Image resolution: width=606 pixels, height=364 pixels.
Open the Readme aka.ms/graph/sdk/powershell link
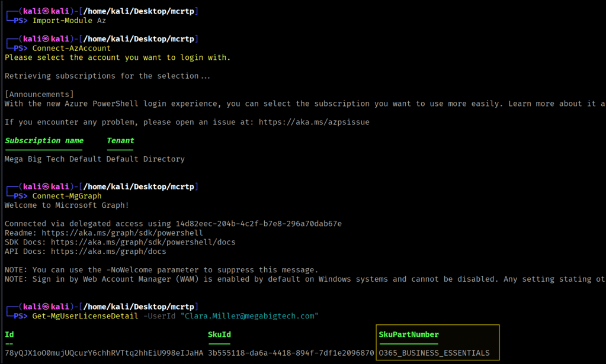click(x=127, y=233)
